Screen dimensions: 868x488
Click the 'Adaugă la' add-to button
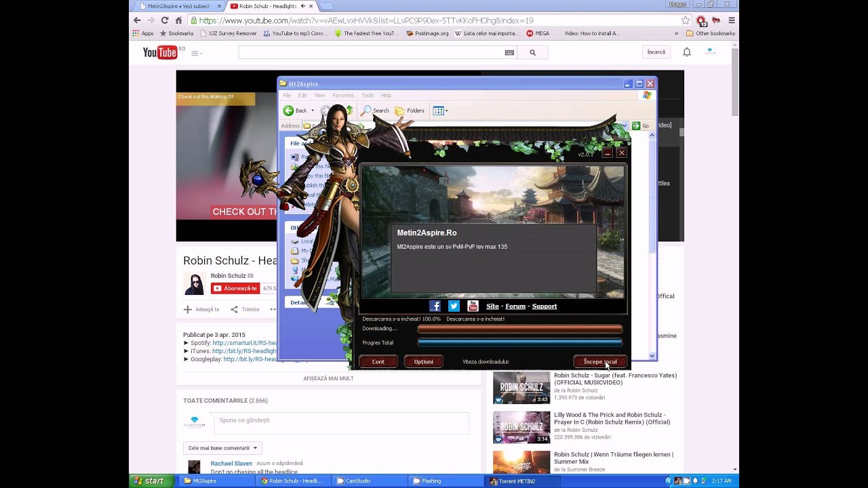coord(201,309)
